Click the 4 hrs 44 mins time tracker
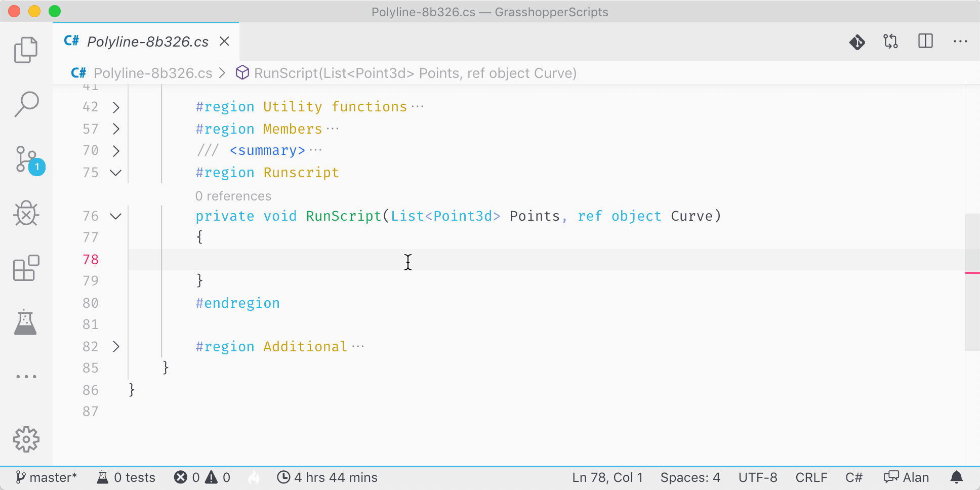 tap(328, 477)
